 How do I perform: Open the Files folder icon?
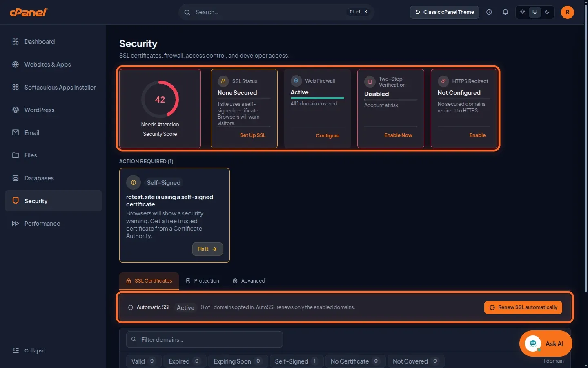pos(16,155)
